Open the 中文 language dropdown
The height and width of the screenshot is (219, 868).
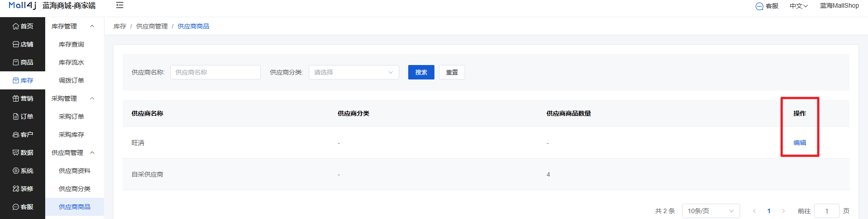pos(799,6)
